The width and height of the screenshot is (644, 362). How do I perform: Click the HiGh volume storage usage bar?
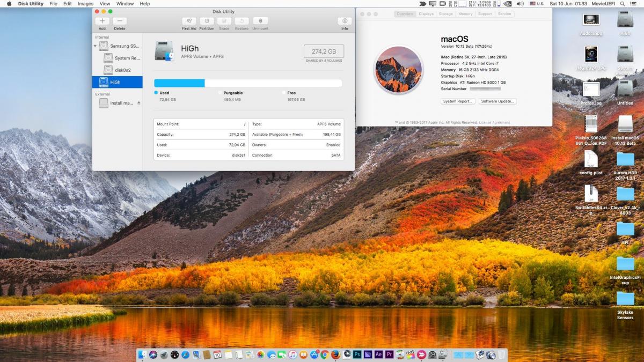248,83
